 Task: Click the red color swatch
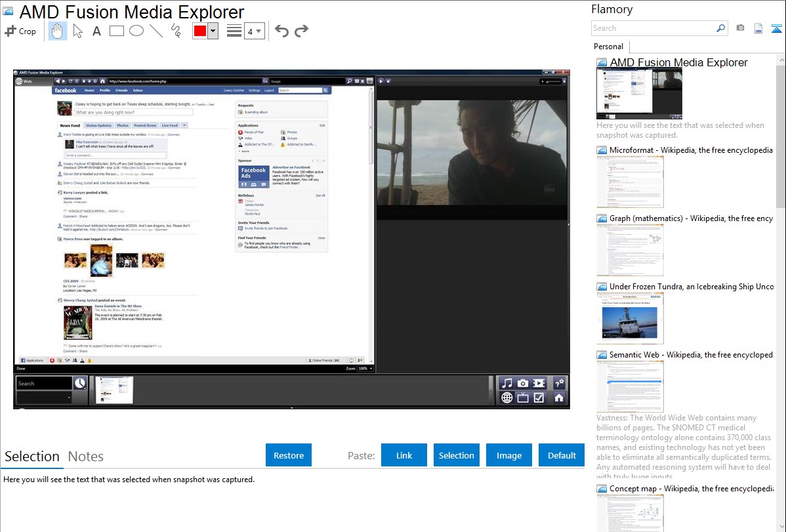pos(200,31)
